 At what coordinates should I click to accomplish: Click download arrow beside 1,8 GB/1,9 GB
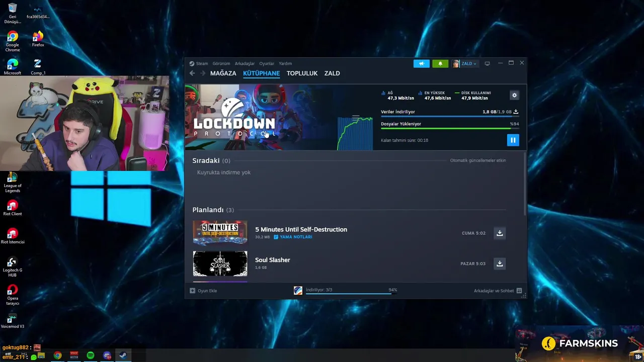(516, 112)
